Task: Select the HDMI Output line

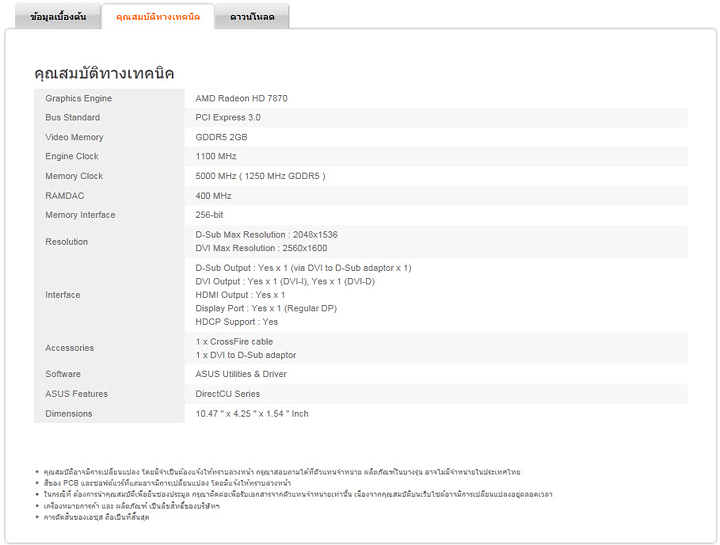Action: click(240, 295)
